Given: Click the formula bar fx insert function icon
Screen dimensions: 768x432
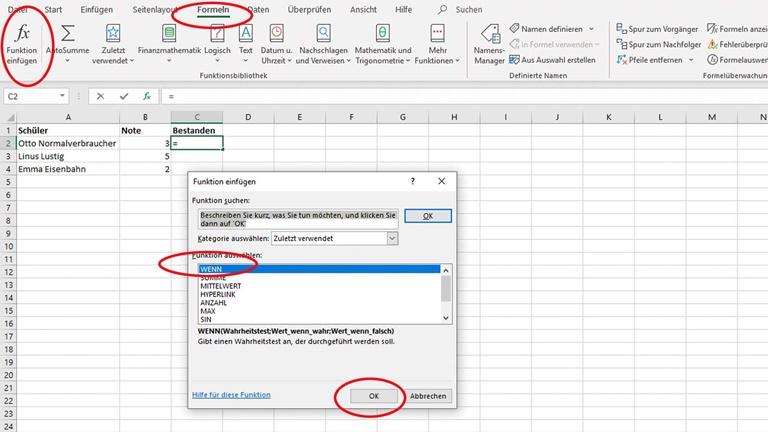Looking at the screenshot, I should coord(147,96).
